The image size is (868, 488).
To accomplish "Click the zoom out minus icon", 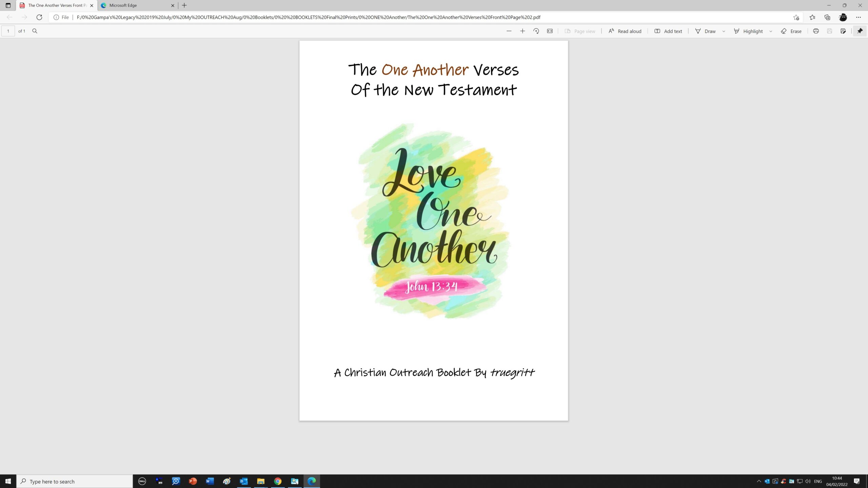I will point(509,31).
